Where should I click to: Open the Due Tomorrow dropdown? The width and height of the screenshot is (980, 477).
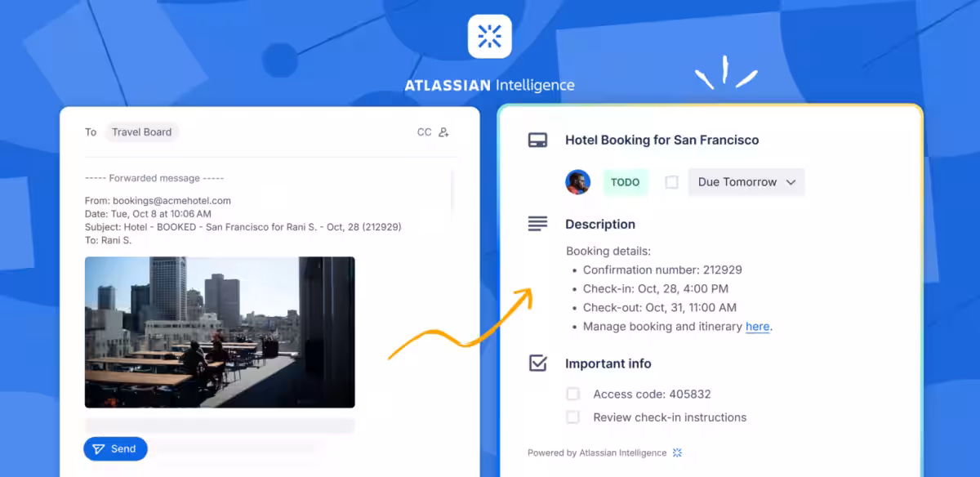tap(737, 182)
